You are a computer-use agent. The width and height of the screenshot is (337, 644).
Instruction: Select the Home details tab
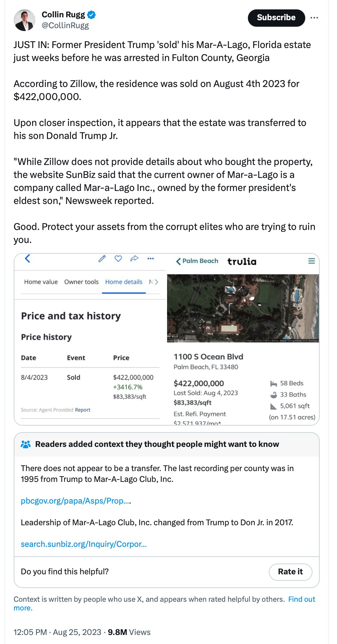point(124,282)
